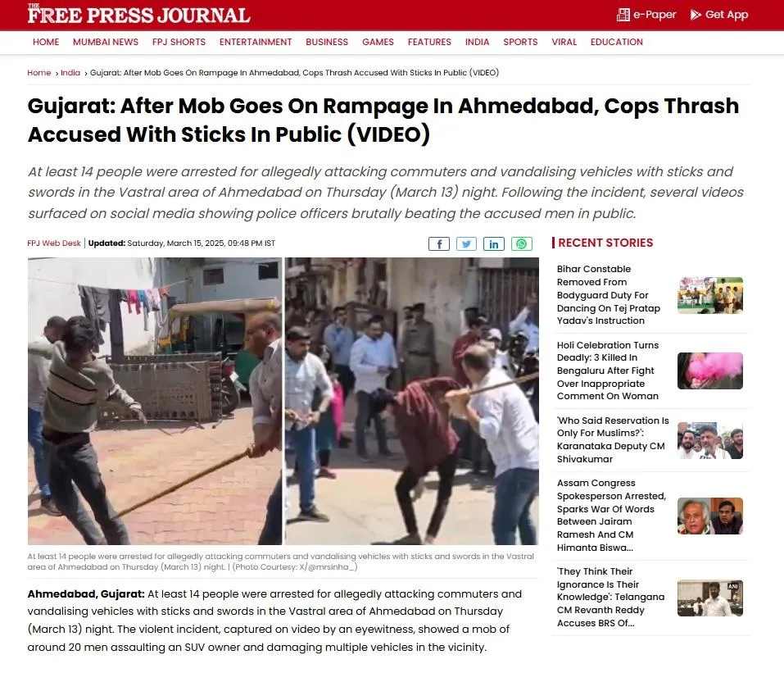
Task: Click the Telangana CM Revanth Reddy thumbnail
Action: (x=710, y=598)
